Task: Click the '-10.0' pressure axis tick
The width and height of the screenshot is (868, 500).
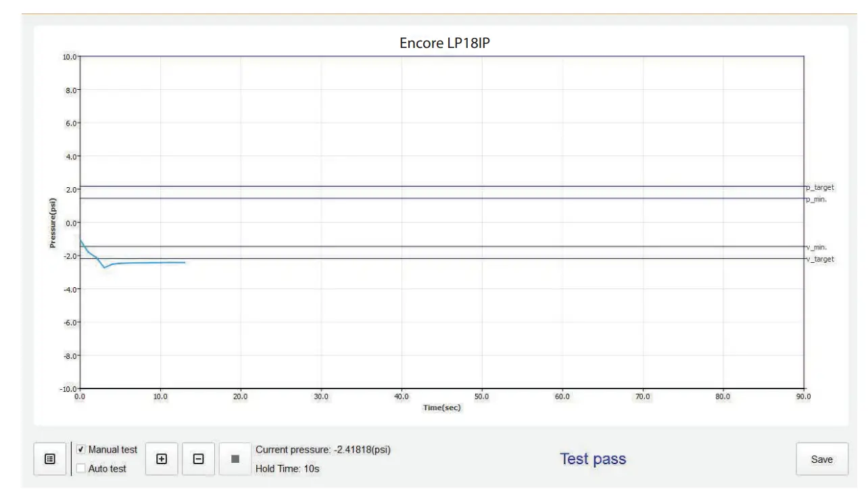Action: click(69, 389)
